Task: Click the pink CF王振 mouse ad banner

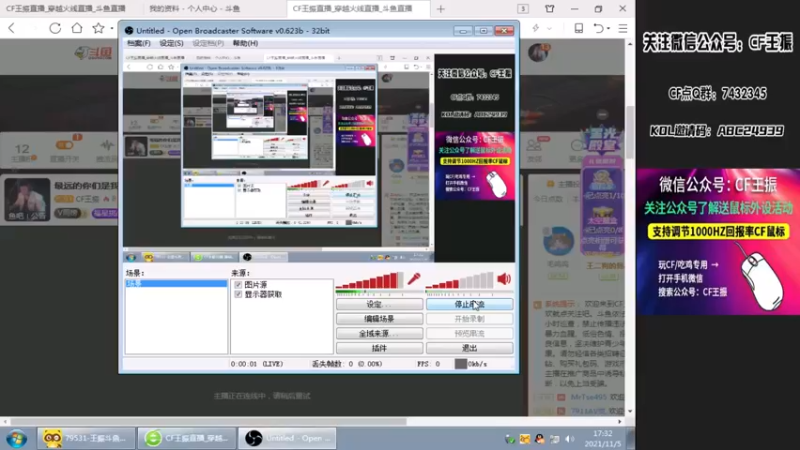Action: coord(718,241)
